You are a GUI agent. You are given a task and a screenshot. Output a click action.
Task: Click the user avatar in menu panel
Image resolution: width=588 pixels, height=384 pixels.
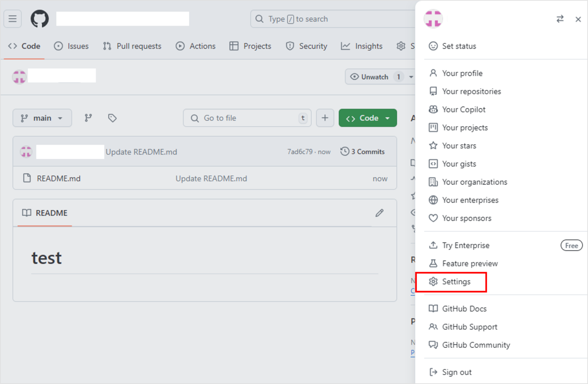click(x=433, y=19)
